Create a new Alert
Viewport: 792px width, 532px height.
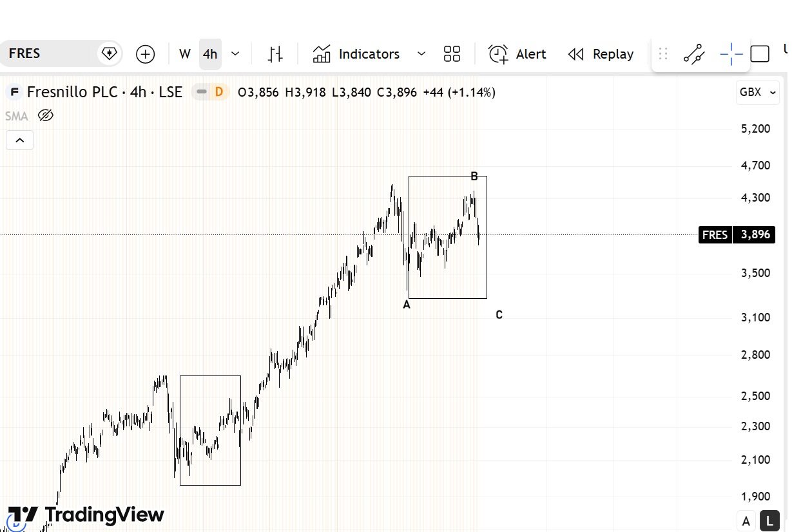point(517,54)
